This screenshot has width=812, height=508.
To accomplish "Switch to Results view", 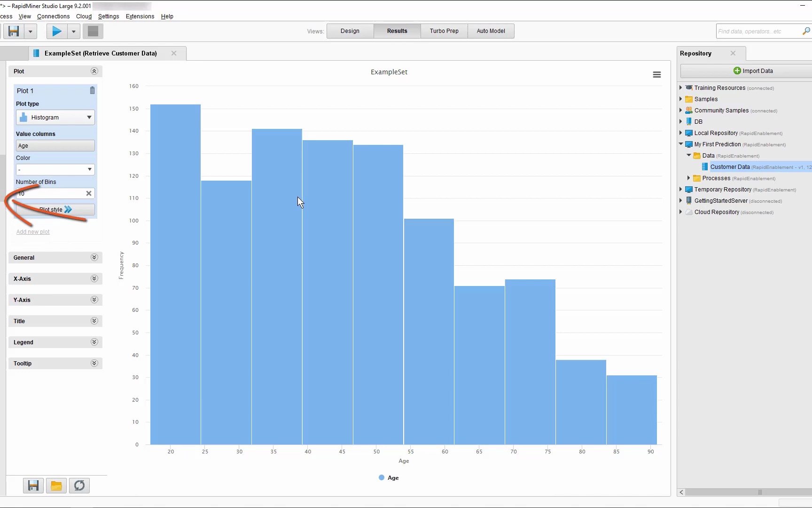I will [x=397, y=31].
